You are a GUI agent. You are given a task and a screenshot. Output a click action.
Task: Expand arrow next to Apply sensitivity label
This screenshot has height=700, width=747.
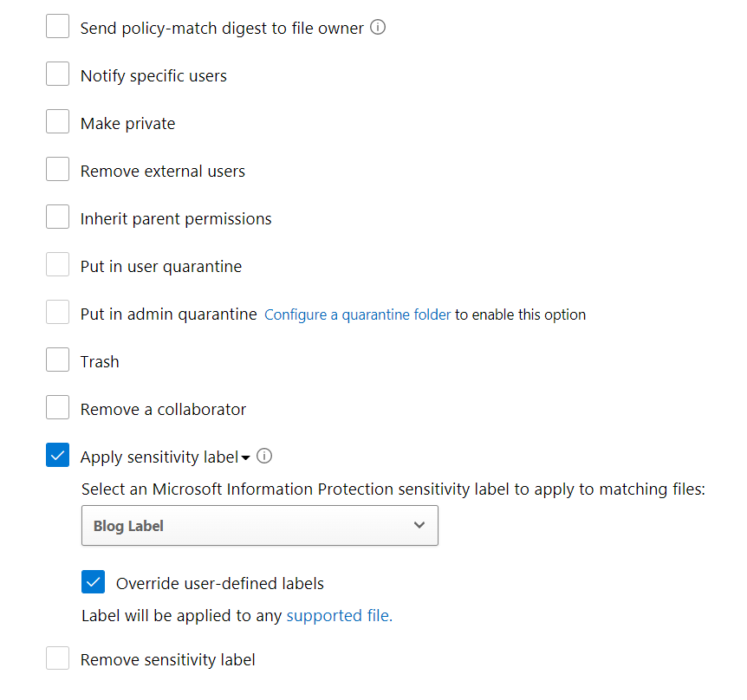click(245, 457)
